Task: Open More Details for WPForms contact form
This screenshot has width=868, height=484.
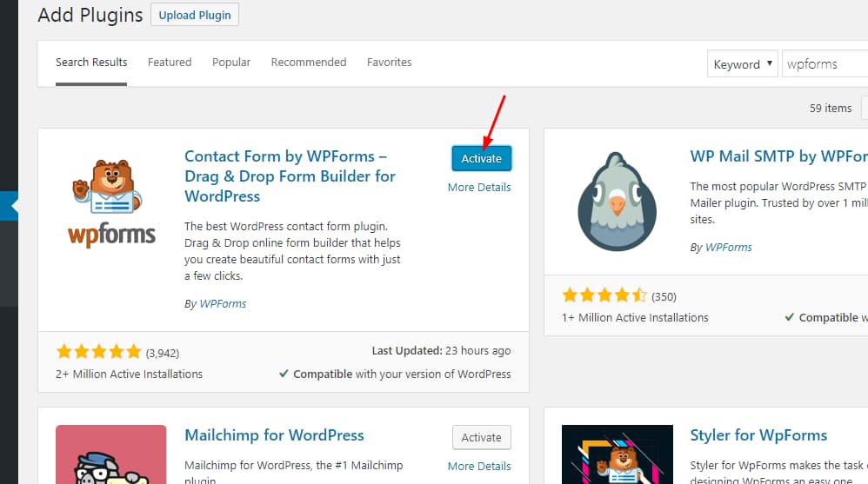Action: pos(479,188)
